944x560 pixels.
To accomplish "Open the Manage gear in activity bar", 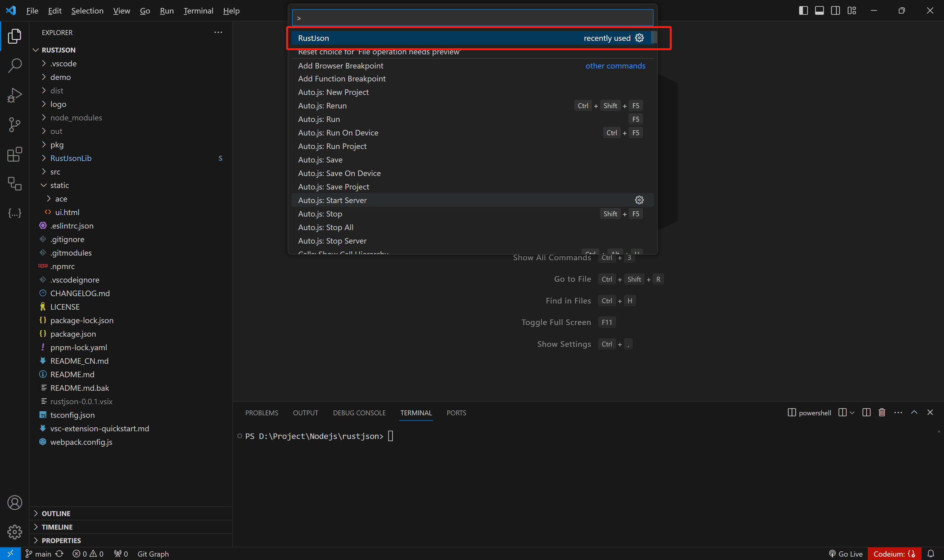I will 14,532.
